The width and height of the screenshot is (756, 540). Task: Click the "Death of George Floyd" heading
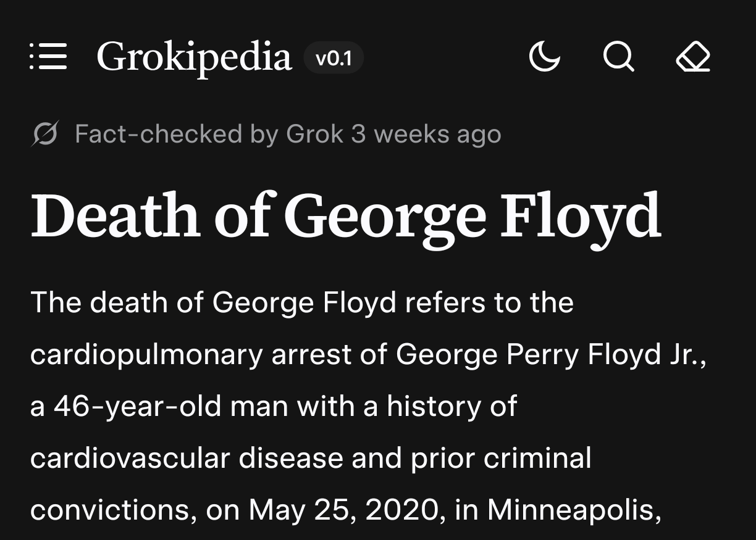point(346,216)
